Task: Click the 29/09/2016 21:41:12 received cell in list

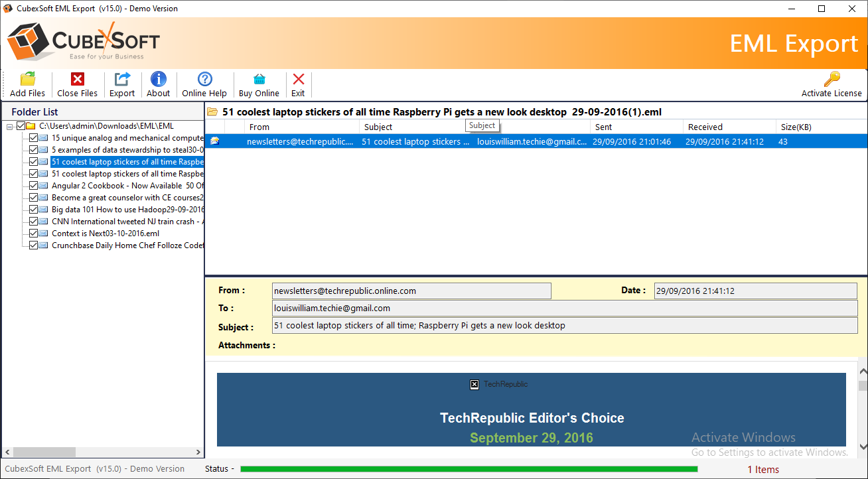Action: tap(725, 141)
